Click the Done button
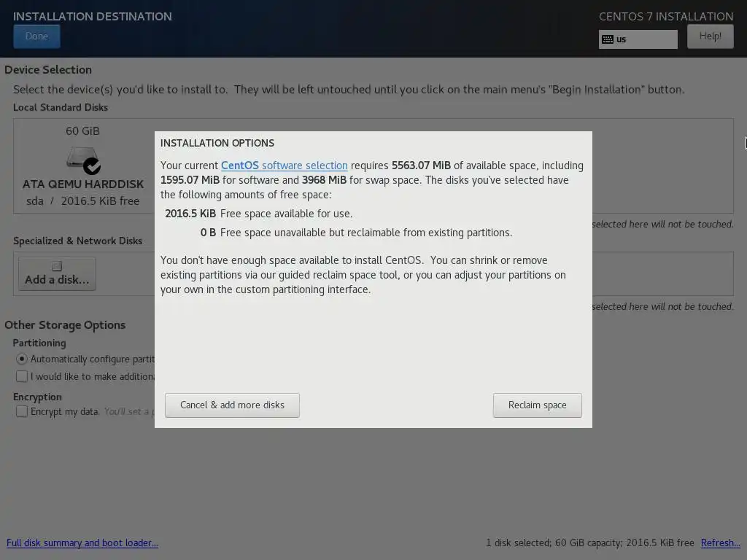Image resolution: width=747 pixels, height=560 pixels. tap(36, 36)
